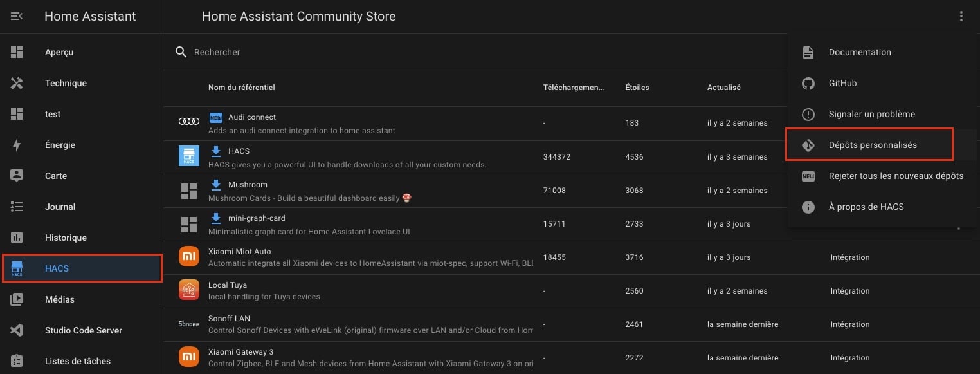The height and width of the screenshot is (374, 980).
Task: Open the Aperçu dashboard icon
Action: pyautogui.click(x=17, y=52)
